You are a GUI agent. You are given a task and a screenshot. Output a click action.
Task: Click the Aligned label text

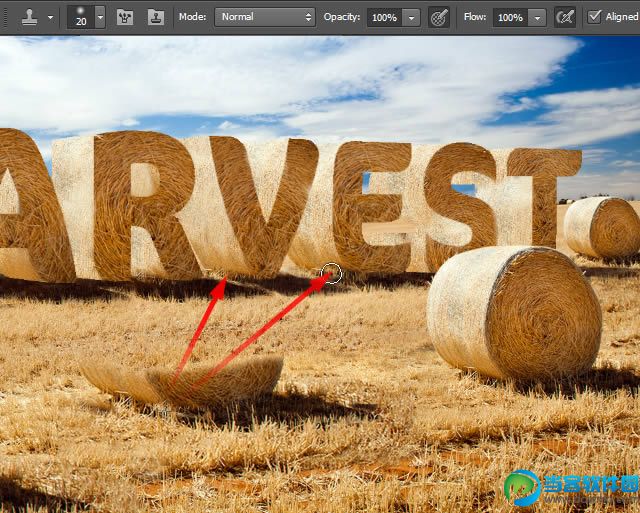click(x=622, y=17)
